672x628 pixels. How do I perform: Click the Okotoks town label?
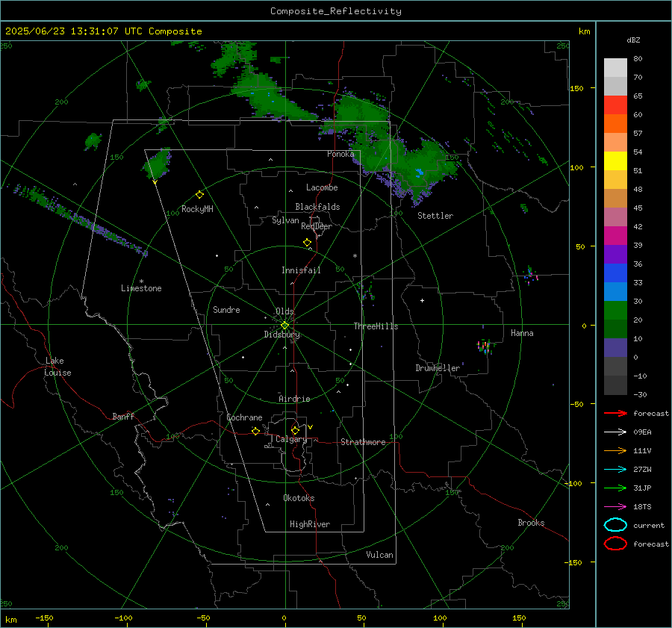tap(299, 498)
